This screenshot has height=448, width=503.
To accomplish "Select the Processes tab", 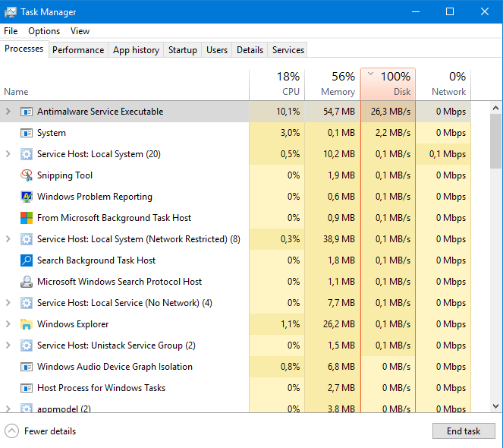I will (24, 49).
